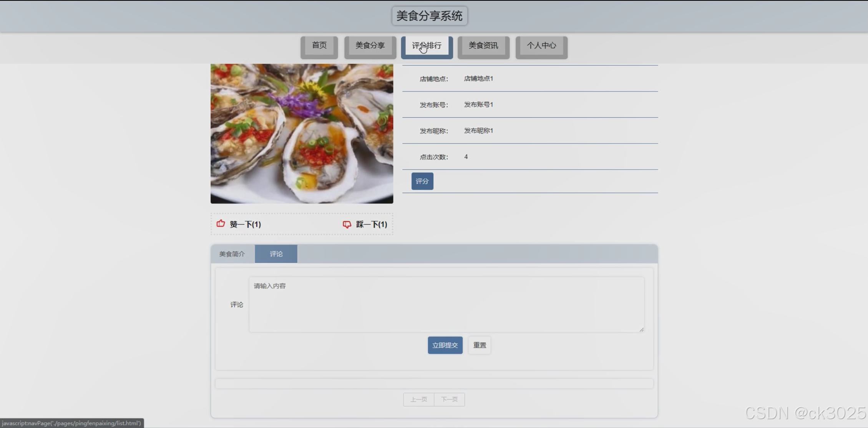868x428 pixels.
Task: Open 个人中心 from the navigation
Action: [541, 46]
